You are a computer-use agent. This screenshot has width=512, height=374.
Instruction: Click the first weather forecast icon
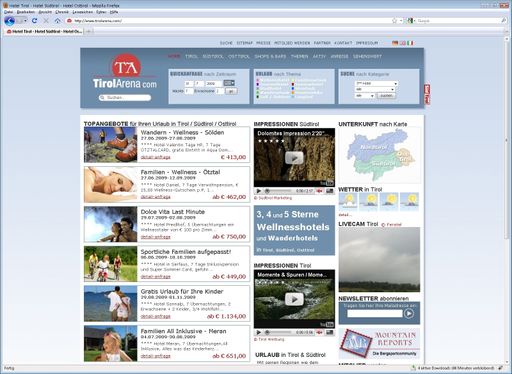click(348, 201)
